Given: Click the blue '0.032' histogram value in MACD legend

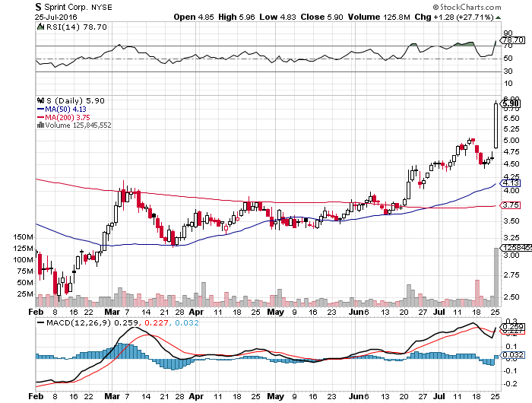Looking at the screenshot, I should pos(187,322).
